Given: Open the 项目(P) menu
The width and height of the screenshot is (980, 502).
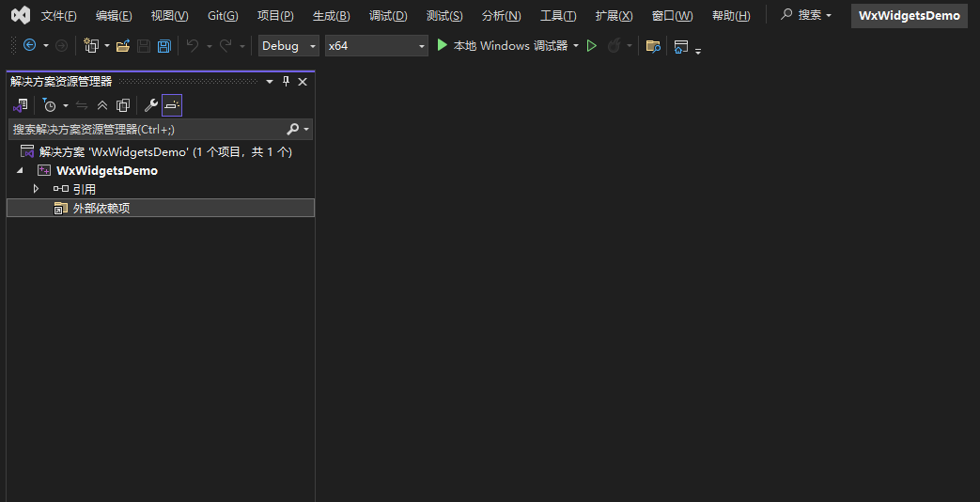Looking at the screenshot, I should (x=275, y=16).
